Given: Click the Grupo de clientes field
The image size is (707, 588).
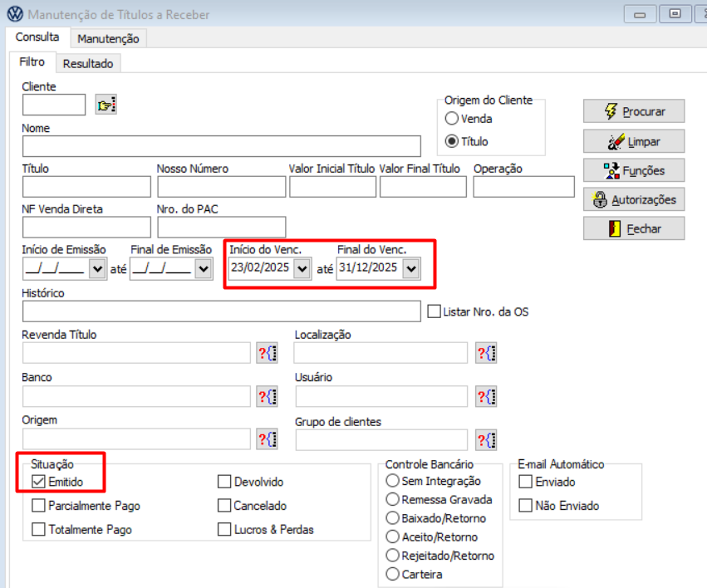Looking at the screenshot, I should 381,440.
